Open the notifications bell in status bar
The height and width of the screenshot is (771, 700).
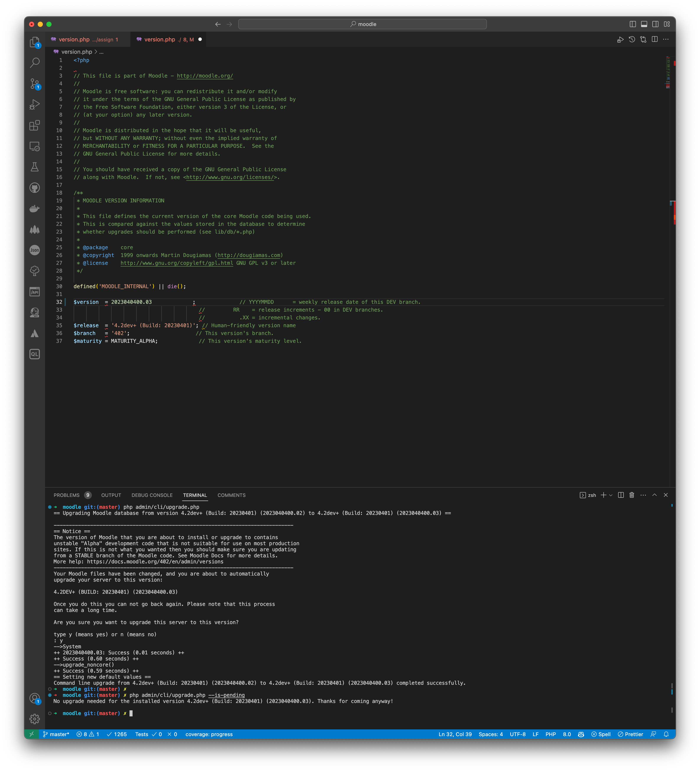coord(666,734)
